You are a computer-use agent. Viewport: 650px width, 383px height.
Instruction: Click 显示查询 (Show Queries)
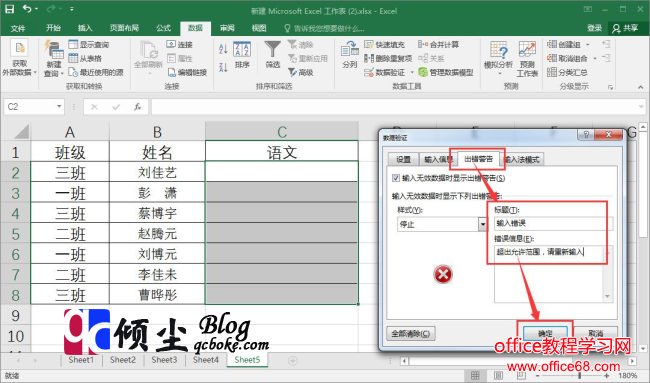point(89,44)
